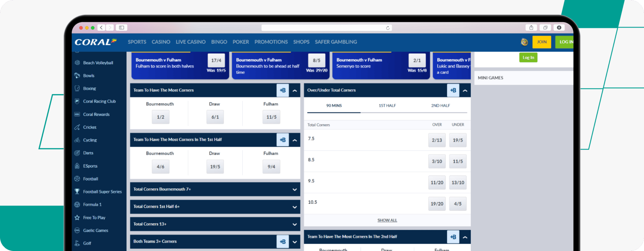Select Fulham both halves boost 17/4
The image size is (644, 251).
(216, 60)
